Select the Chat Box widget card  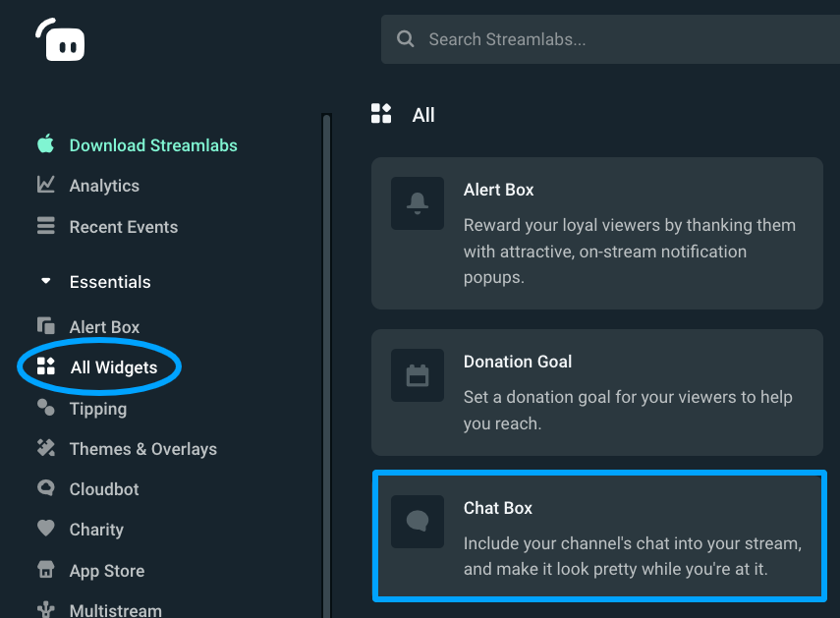point(599,536)
